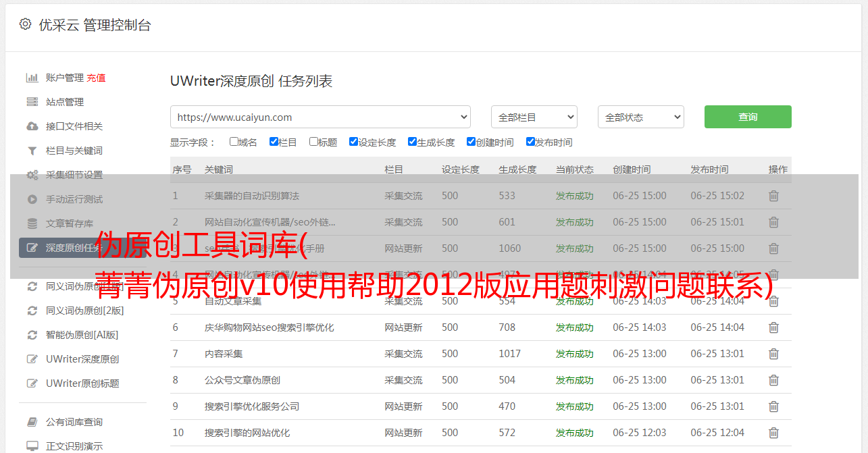Click the filter funnel icon for 栏目与关键词
868x453 pixels.
tap(32, 151)
